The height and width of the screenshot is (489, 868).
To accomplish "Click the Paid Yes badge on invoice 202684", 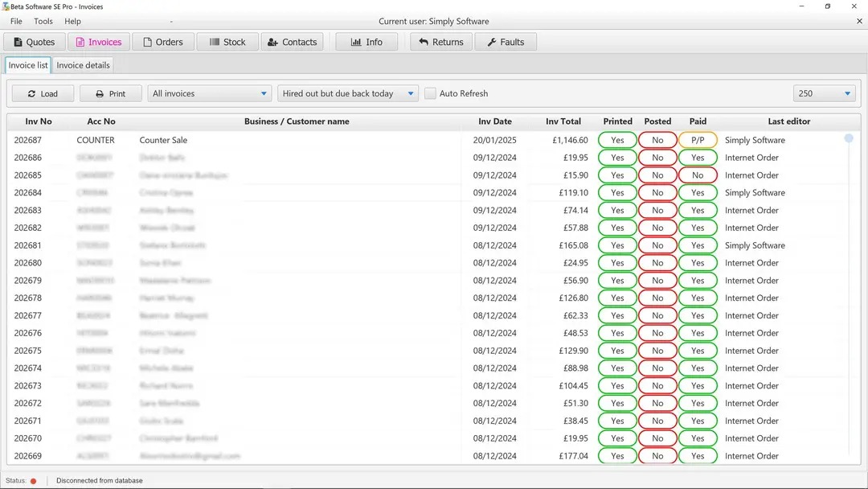I will click(698, 193).
